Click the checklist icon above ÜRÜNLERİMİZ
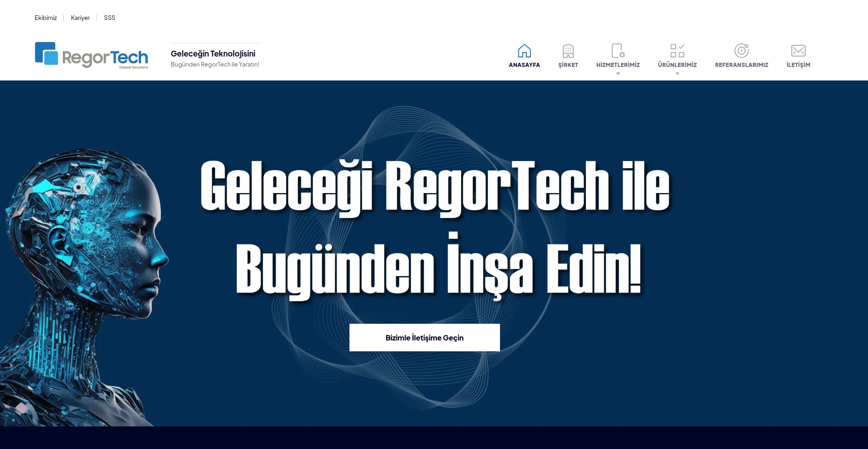The width and height of the screenshot is (868, 449). pos(677,50)
